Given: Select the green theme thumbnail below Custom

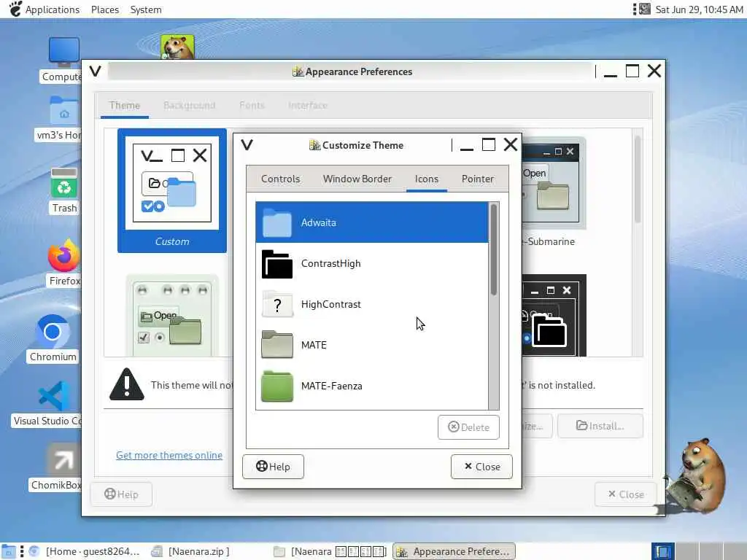Looking at the screenshot, I should 172,315.
